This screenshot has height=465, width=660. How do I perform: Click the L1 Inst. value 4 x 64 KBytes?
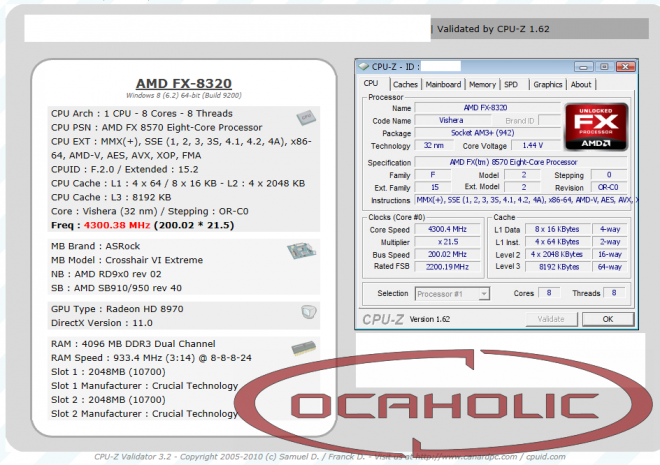(x=558, y=242)
